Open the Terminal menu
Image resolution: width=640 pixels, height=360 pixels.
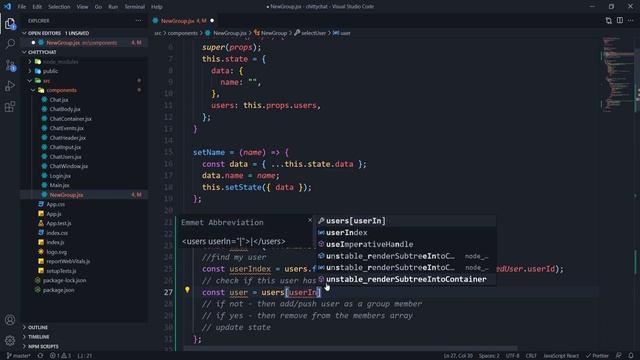[x=134, y=7]
